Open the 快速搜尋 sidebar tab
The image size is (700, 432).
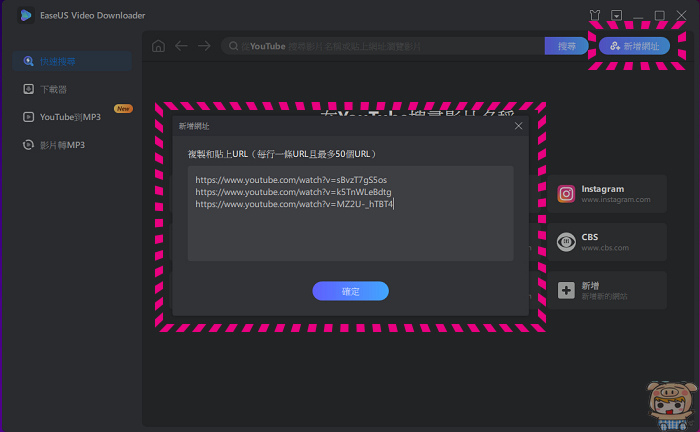pos(72,61)
